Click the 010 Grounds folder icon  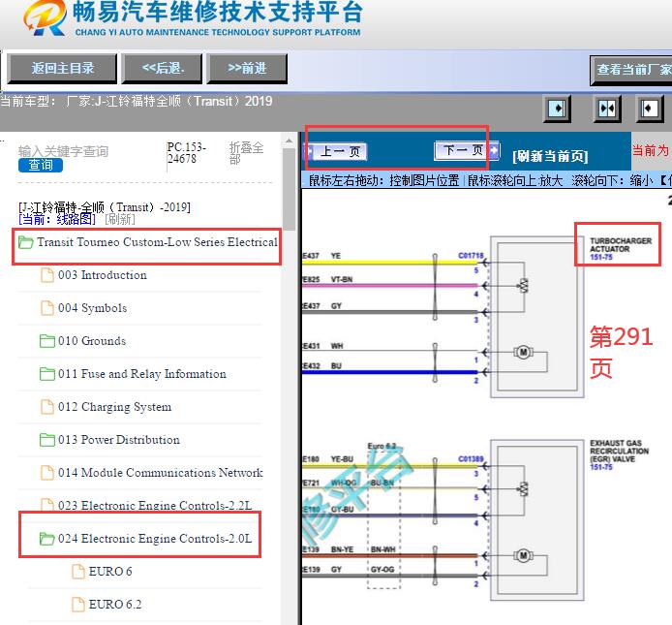[46, 341]
